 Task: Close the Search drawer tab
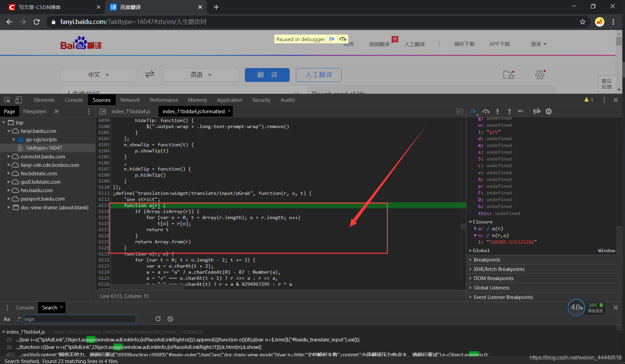[x=61, y=307]
